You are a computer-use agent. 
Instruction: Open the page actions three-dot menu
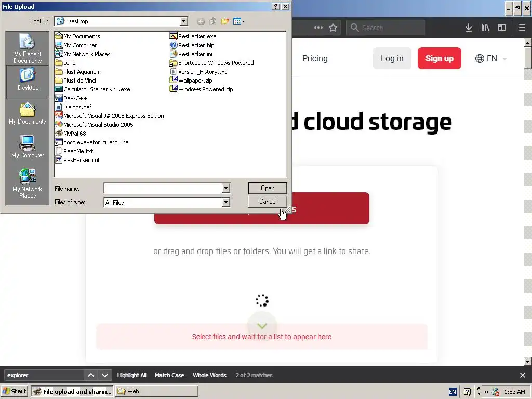(318, 28)
